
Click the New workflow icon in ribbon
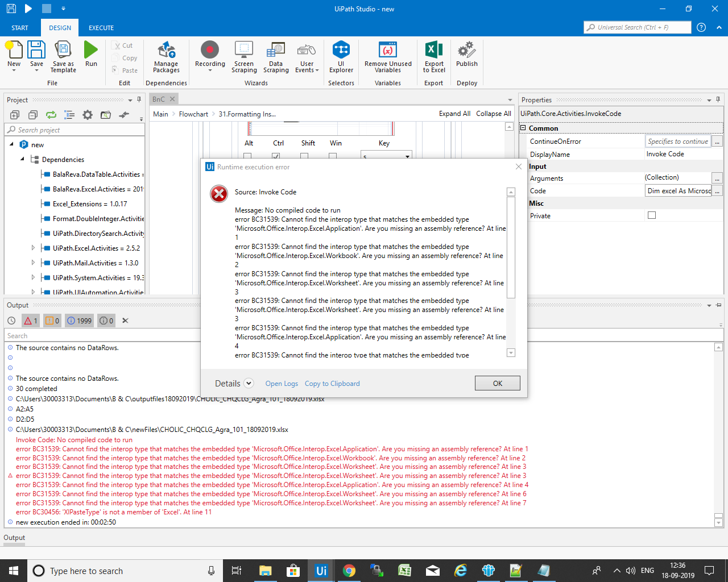coord(14,50)
